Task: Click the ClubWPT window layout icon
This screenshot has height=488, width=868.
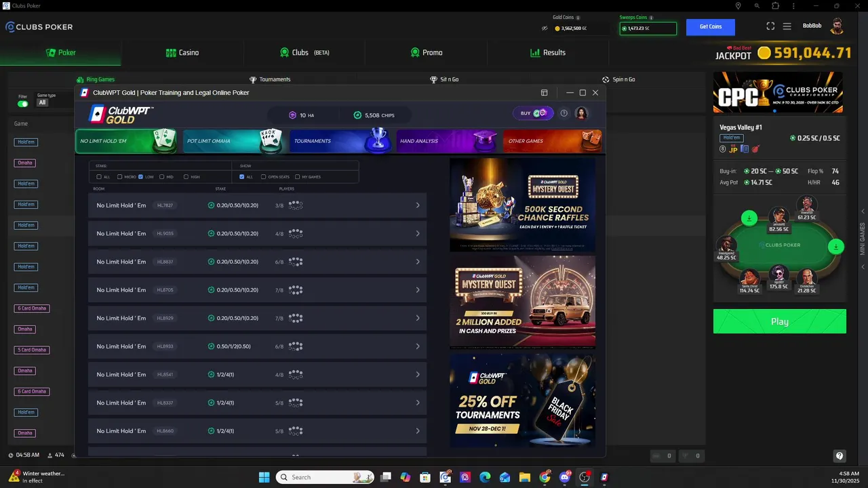Action: pos(544,93)
